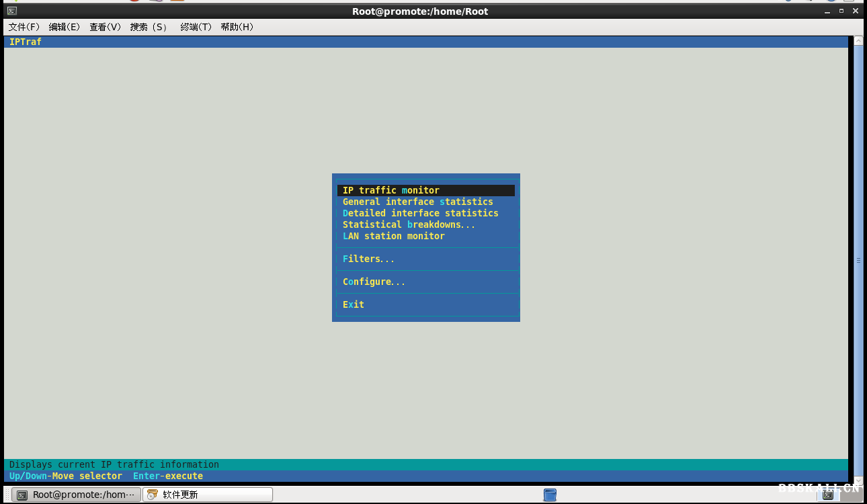The height and width of the screenshot is (504, 867).
Task: Open the 终端(T) menu
Action: pyautogui.click(x=196, y=27)
